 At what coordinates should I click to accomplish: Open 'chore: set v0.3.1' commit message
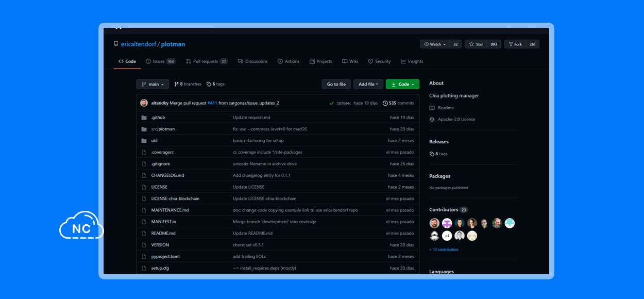(248, 245)
